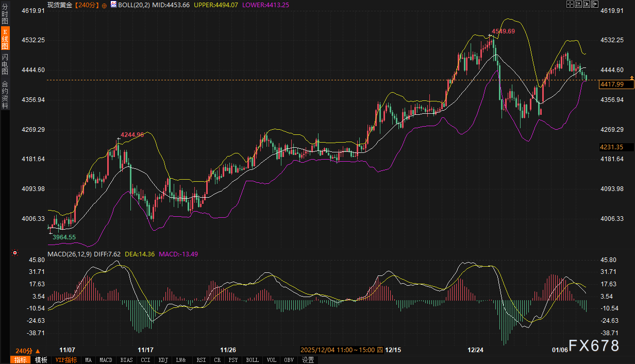This screenshot has height=364, width=635.
Task: Open the 设置 settings option
Action: [308, 360]
